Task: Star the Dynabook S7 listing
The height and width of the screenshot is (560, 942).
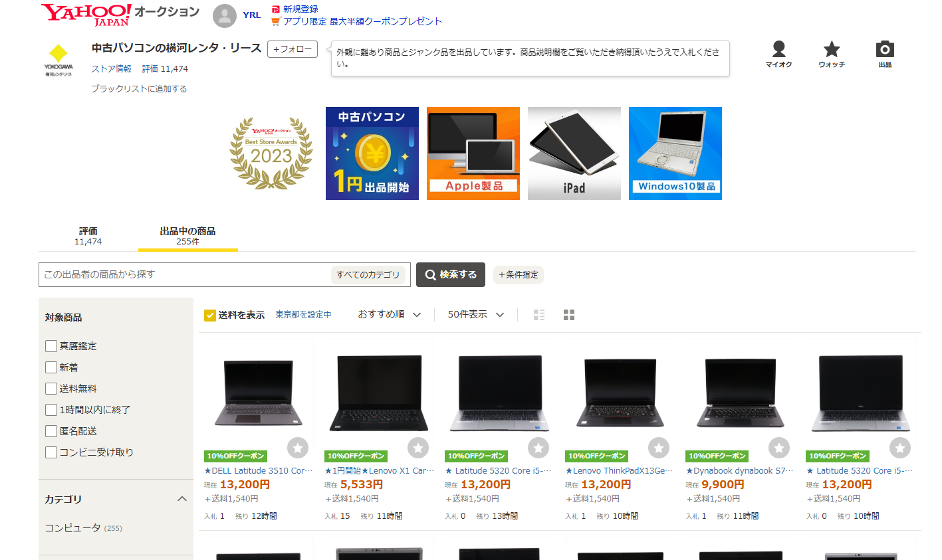Action: [x=779, y=448]
